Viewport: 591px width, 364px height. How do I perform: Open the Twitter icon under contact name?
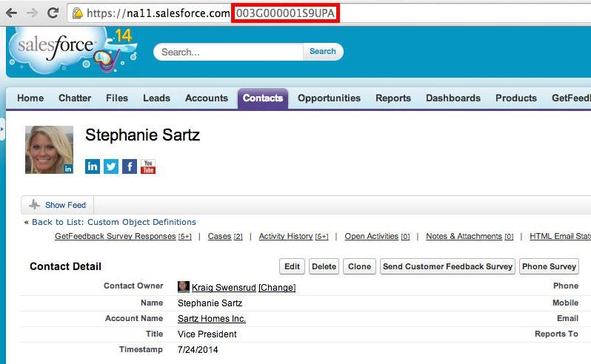111,166
